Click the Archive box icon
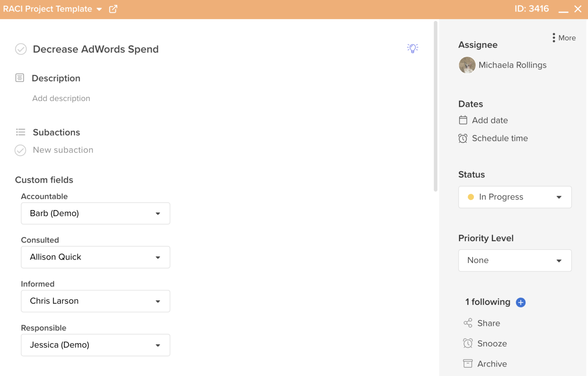Image resolution: width=588 pixels, height=376 pixels. click(x=467, y=363)
